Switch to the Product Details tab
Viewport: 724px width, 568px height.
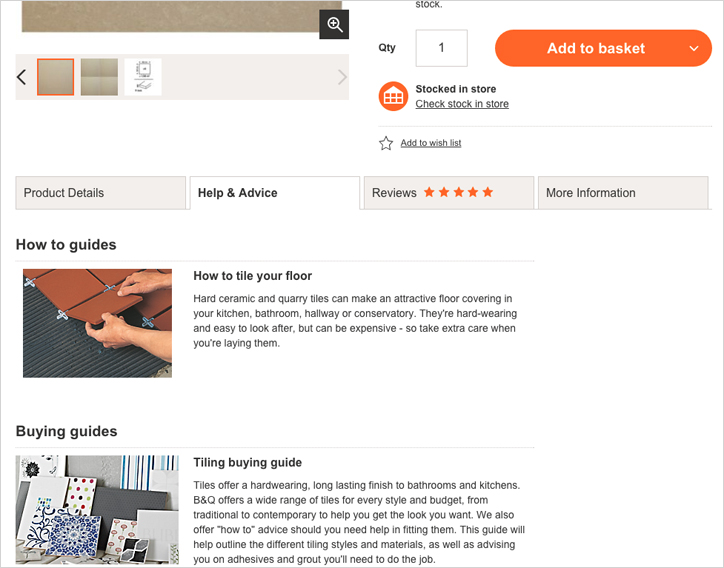(x=101, y=193)
